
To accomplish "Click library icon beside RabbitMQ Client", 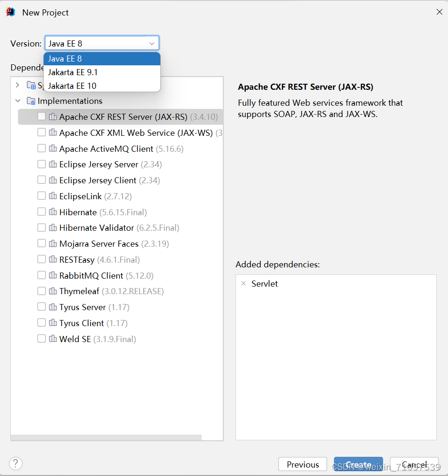I will 53,275.
